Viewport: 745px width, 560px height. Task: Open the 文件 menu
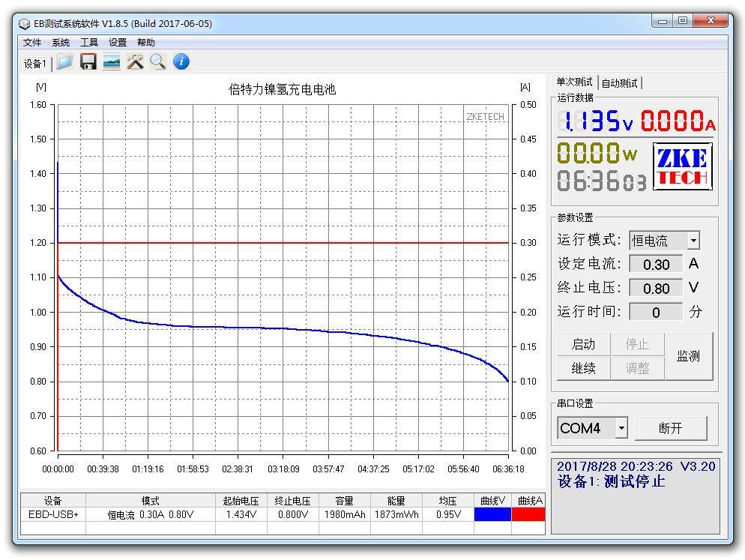click(32, 43)
